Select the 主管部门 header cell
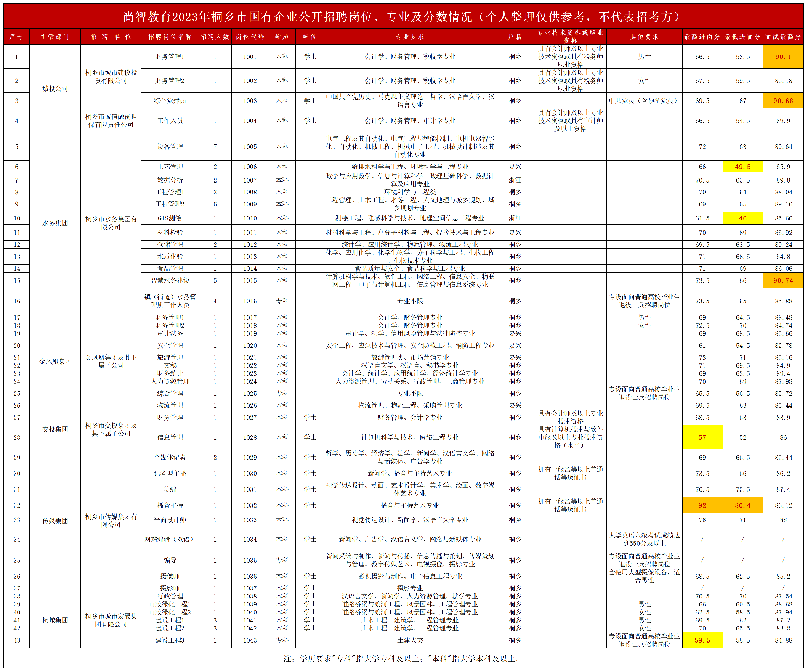 tap(55, 37)
